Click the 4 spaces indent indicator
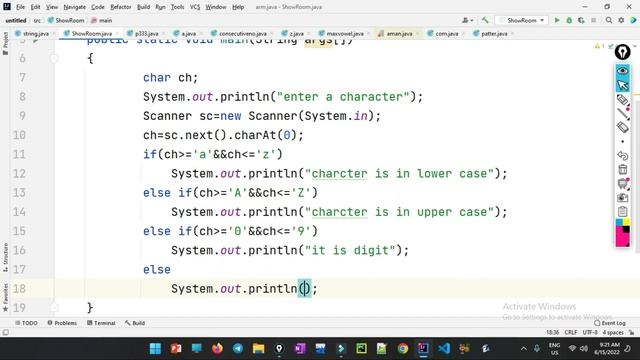The width and height of the screenshot is (640, 360). 613,332
